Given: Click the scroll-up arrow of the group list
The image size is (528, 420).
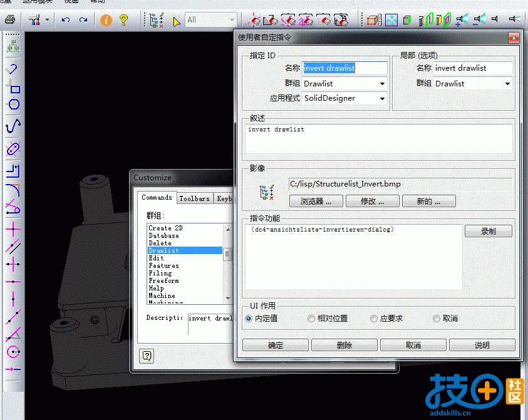Looking at the screenshot, I should click(x=228, y=229).
